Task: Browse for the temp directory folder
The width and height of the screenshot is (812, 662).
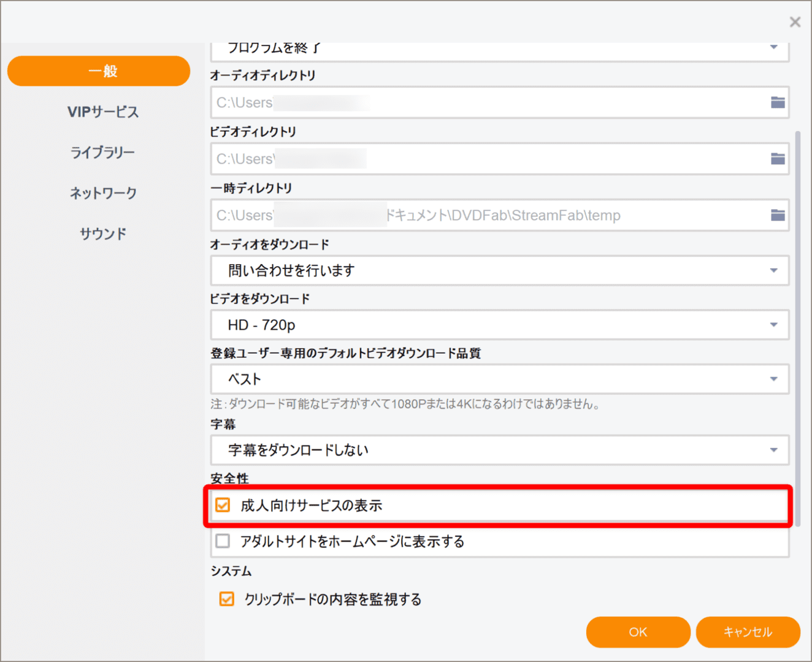Action: click(777, 215)
